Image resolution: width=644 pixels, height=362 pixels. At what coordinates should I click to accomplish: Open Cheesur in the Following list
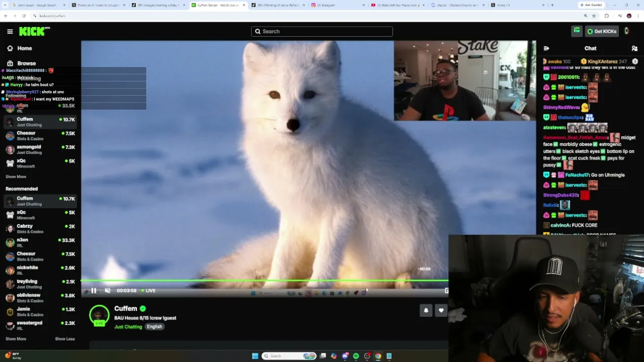(x=40, y=136)
